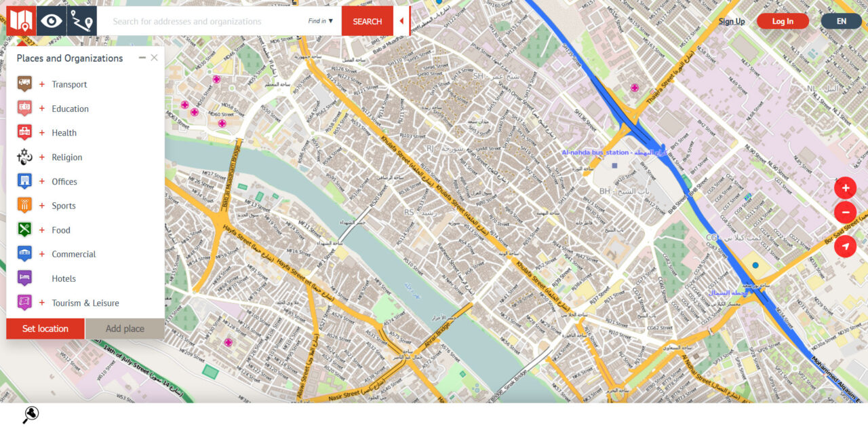Click the Transport category icon
868x427 pixels.
coord(24,84)
